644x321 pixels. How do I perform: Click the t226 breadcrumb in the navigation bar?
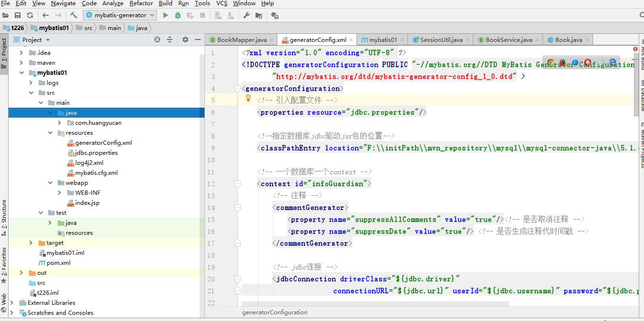pyautogui.click(x=14, y=28)
